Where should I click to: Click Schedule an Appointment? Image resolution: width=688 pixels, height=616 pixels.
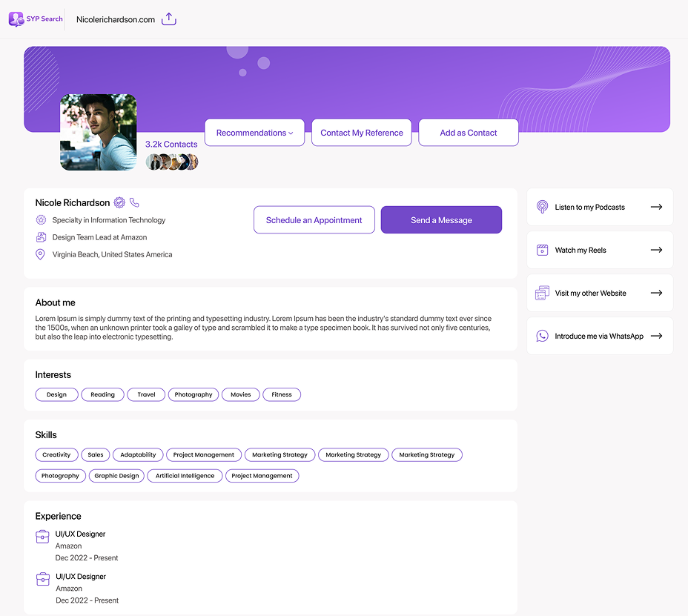point(314,219)
